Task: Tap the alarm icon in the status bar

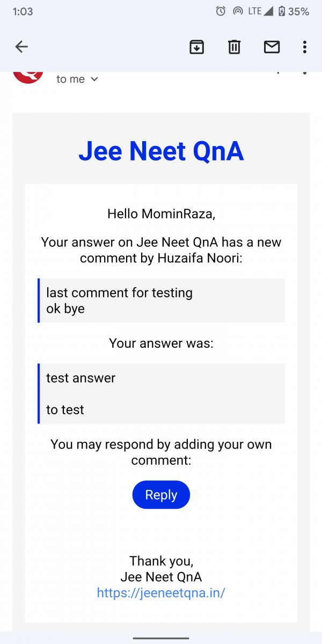Action: (x=220, y=11)
